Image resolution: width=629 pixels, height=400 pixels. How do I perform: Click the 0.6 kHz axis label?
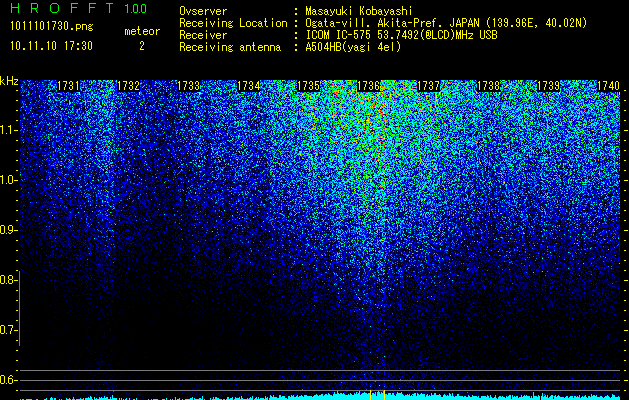pyautogui.click(x=8, y=380)
